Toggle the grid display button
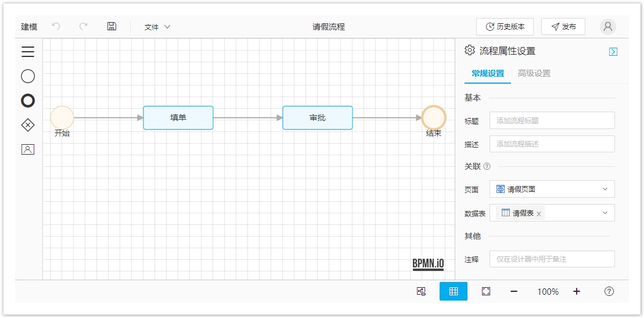This screenshot has width=644, height=318. pyautogui.click(x=454, y=291)
